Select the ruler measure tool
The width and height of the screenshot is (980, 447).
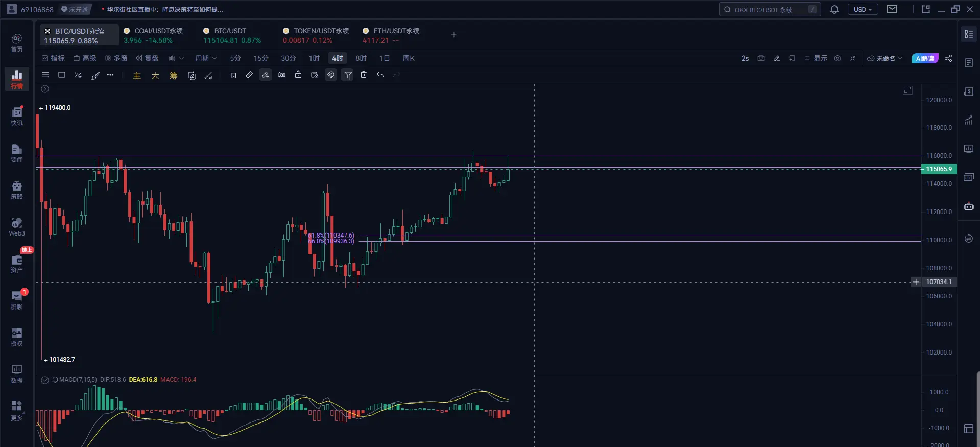click(249, 75)
